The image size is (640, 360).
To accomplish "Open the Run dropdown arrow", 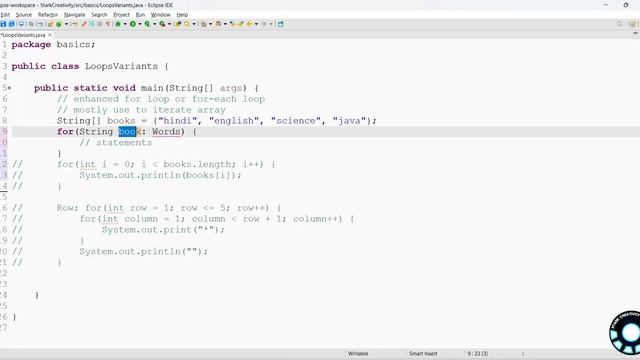I will coord(140,24).
